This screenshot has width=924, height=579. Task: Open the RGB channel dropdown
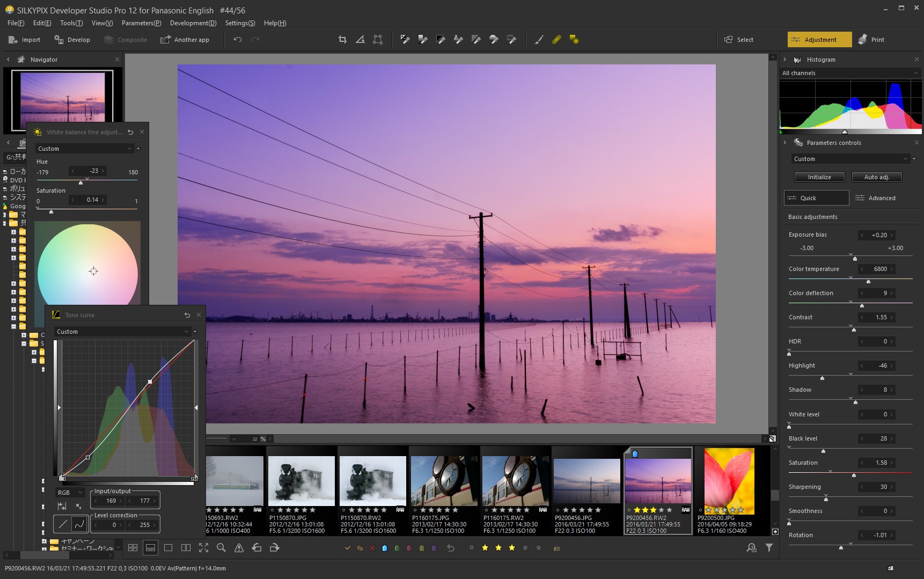[x=70, y=493]
